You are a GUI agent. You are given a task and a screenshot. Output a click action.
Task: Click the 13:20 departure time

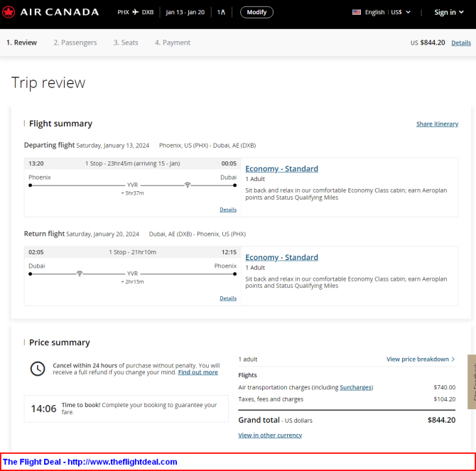click(36, 163)
